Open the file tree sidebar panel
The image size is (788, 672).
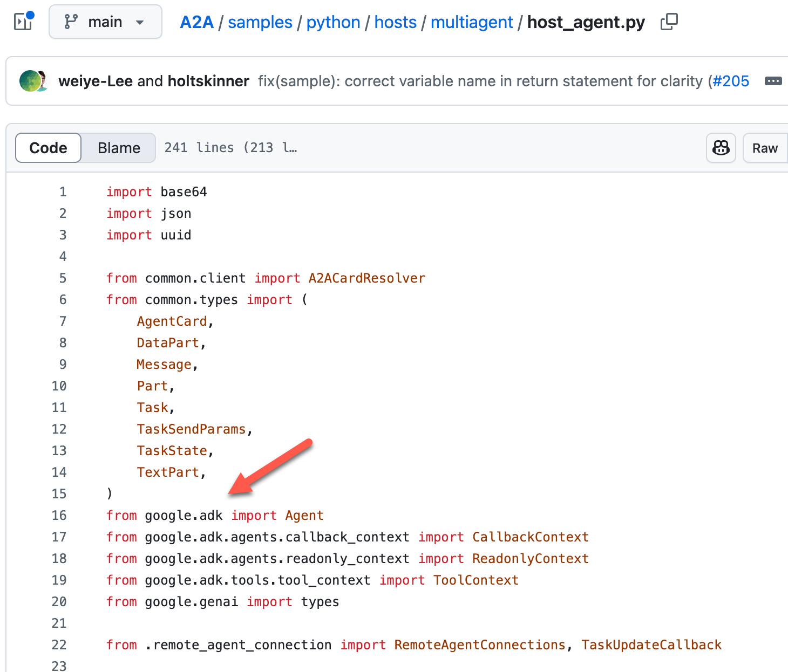pyautogui.click(x=22, y=22)
